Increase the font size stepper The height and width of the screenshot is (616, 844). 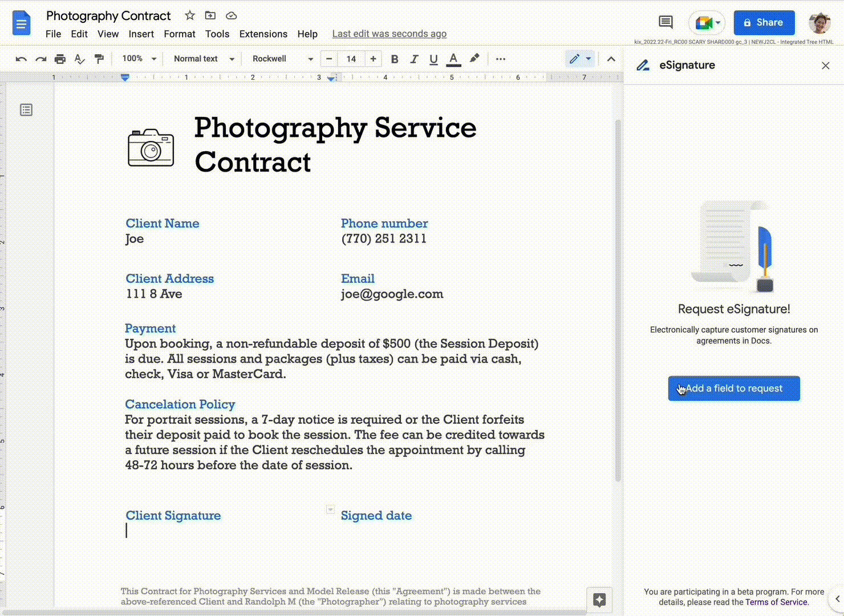[374, 59]
